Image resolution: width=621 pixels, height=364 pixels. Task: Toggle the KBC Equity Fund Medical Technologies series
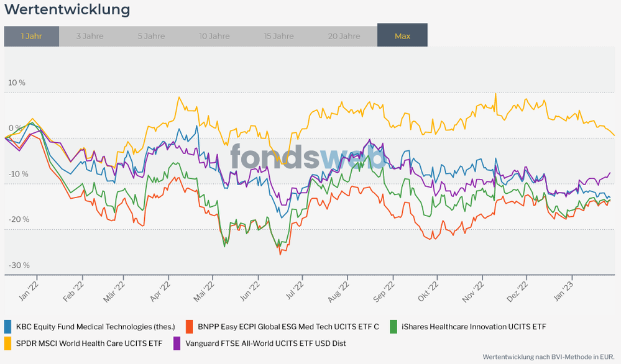[95, 326]
